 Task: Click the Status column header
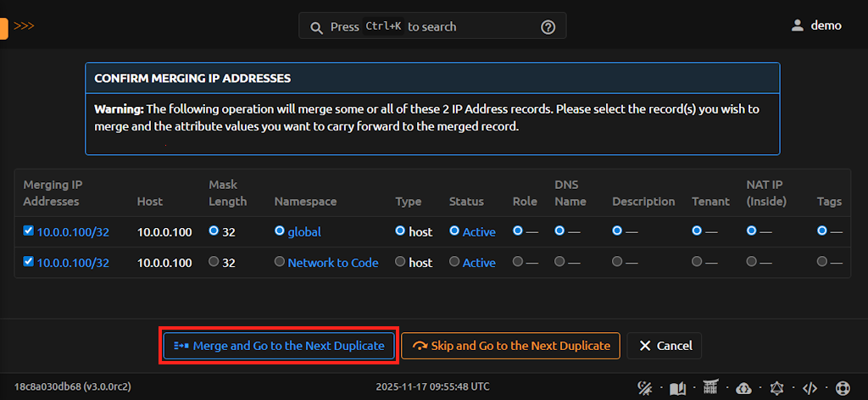pyautogui.click(x=466, y=202)
